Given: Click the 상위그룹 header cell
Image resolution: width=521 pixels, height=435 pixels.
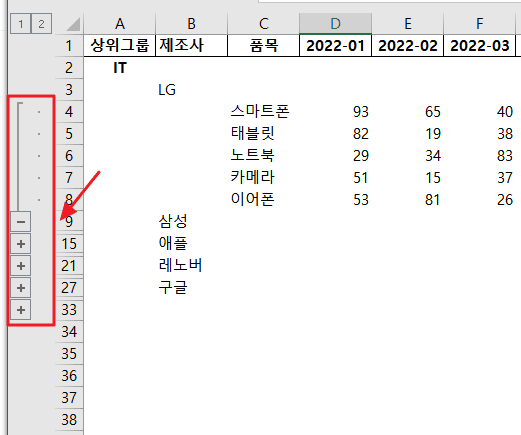Looking at the screenshot, I should pos(120,46).
